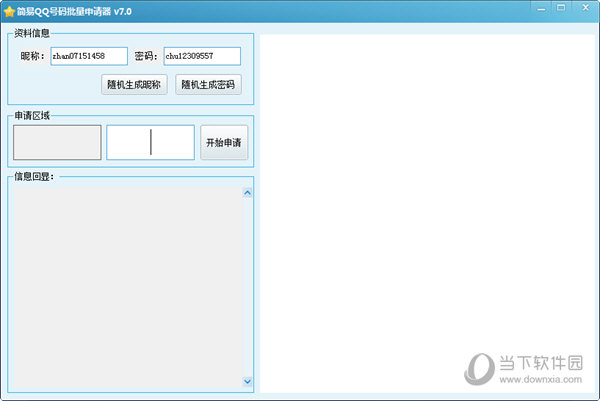Viewport: 600px width, 401px height.
Task: Maximize the application window
Action: [561, 8]
